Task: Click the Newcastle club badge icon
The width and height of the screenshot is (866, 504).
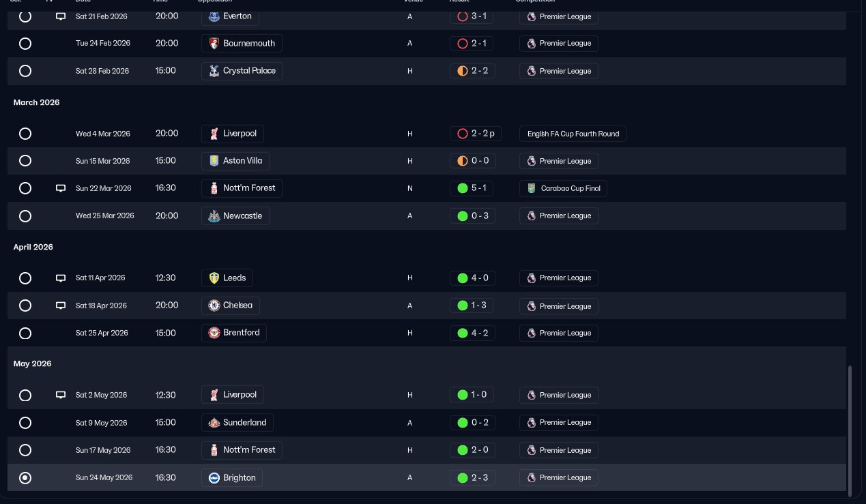Action: 214,216
